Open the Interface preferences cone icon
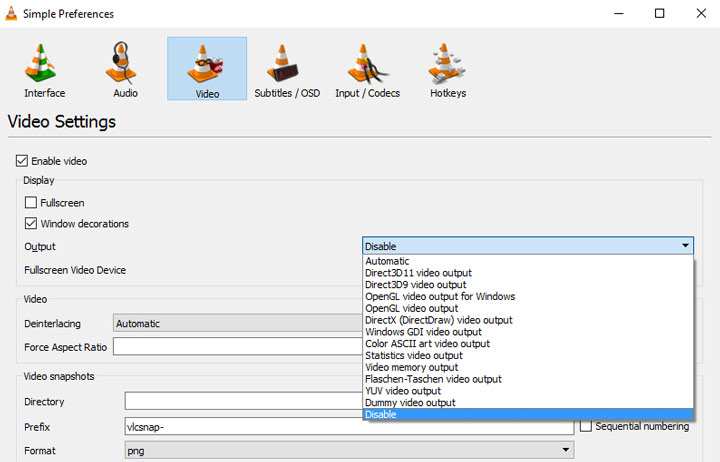 (x=41, y=63)
